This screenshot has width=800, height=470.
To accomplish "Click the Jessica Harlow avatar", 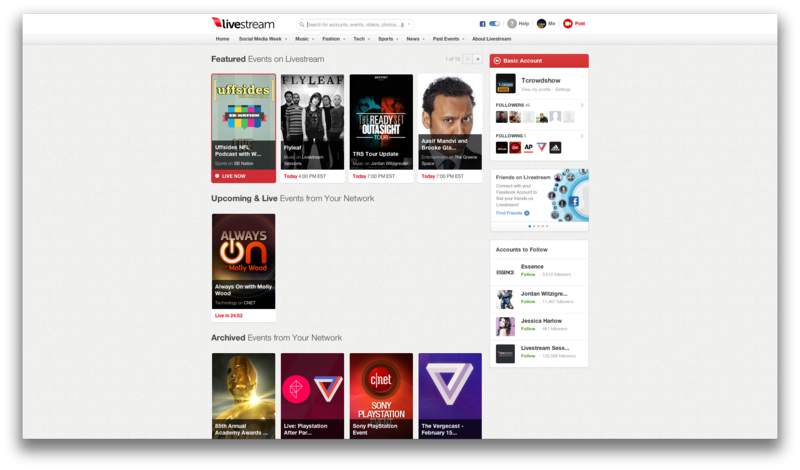I will tap(505, 327).
